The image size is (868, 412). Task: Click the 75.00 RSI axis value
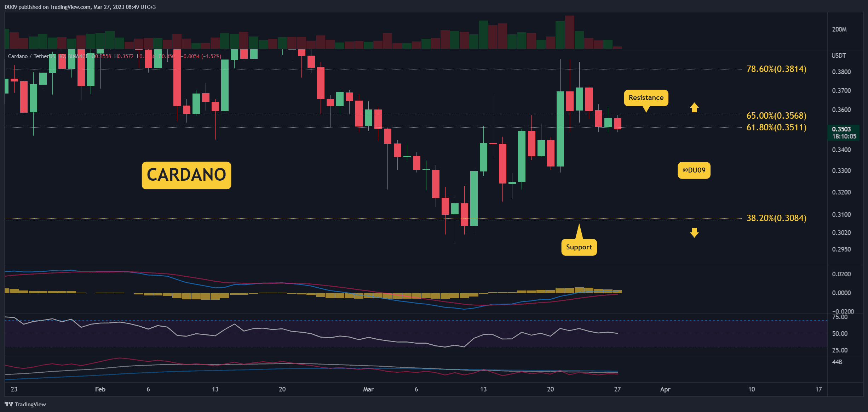pos(840,317)
